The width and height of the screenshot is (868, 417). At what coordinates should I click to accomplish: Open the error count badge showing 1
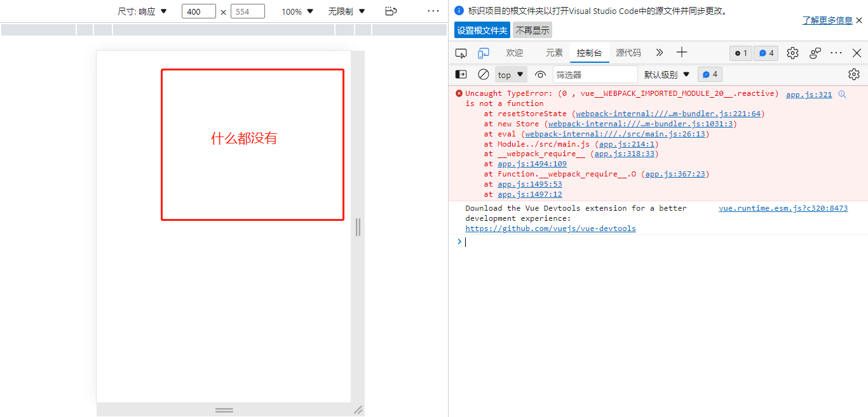(741, 53)
